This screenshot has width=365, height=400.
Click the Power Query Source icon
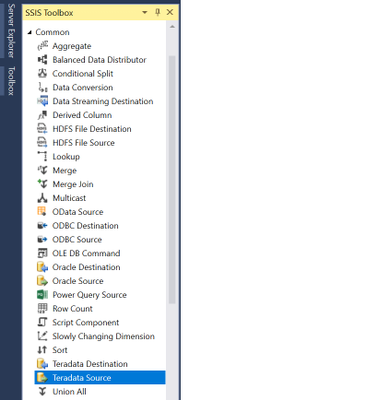[42, 295]
